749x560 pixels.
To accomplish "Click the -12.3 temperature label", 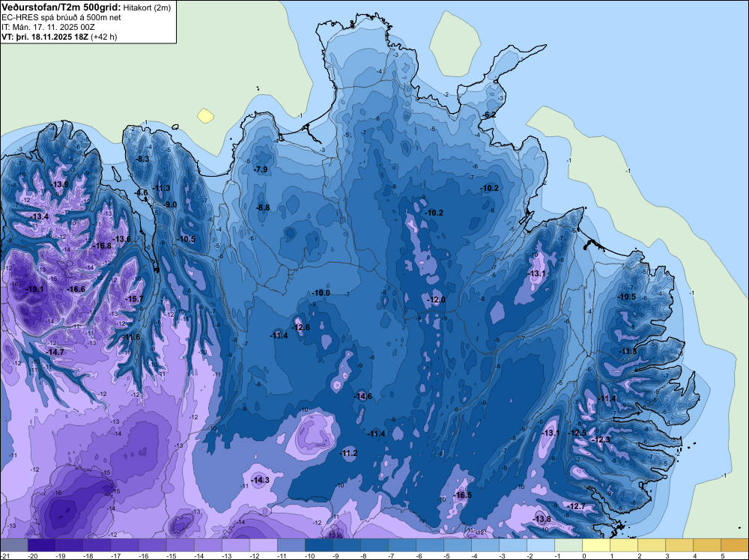I will pyautogui.click(x=601, y=439).
